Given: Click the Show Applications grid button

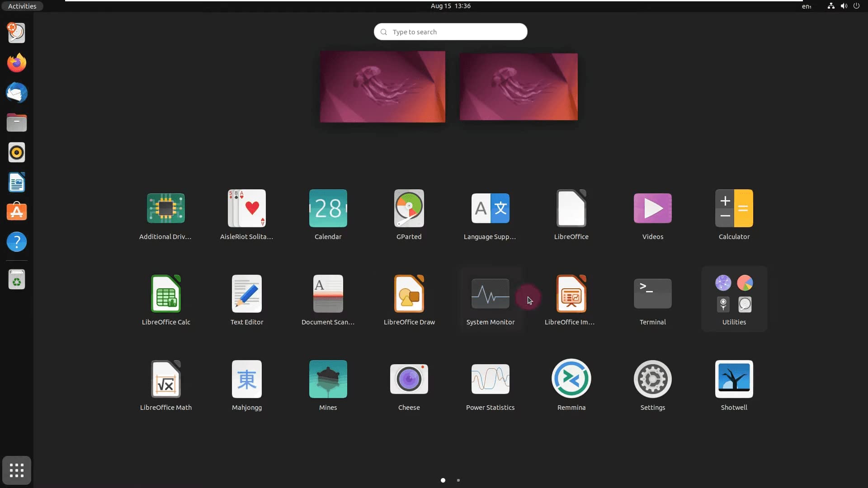Looking at the screenshot, I should (17, 470).
